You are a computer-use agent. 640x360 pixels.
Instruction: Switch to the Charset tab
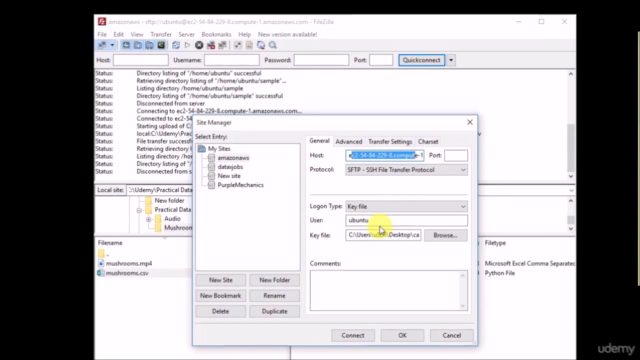coord(428,142)
